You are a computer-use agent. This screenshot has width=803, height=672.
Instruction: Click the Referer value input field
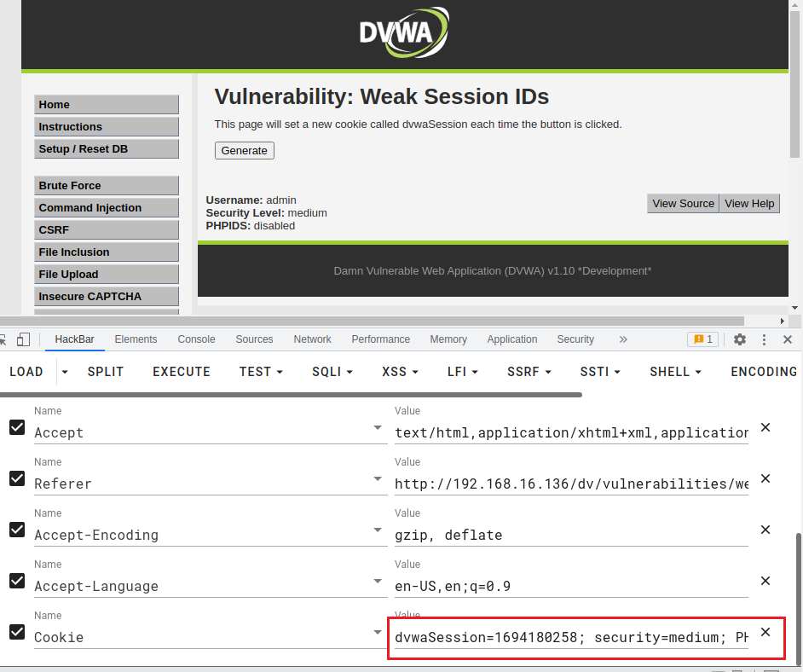(x=571, y=484)
